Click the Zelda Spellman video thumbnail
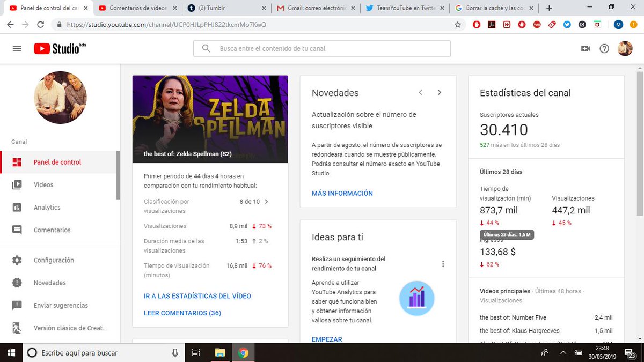644x362 pixels. [210, 119]
